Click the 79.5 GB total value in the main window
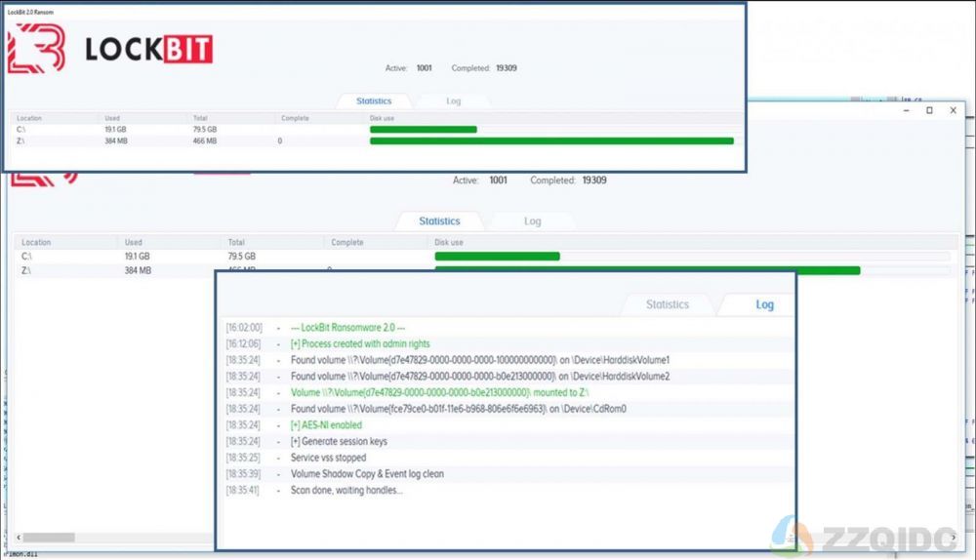Viewport: 976px width, 560px height. click(241, 257)
